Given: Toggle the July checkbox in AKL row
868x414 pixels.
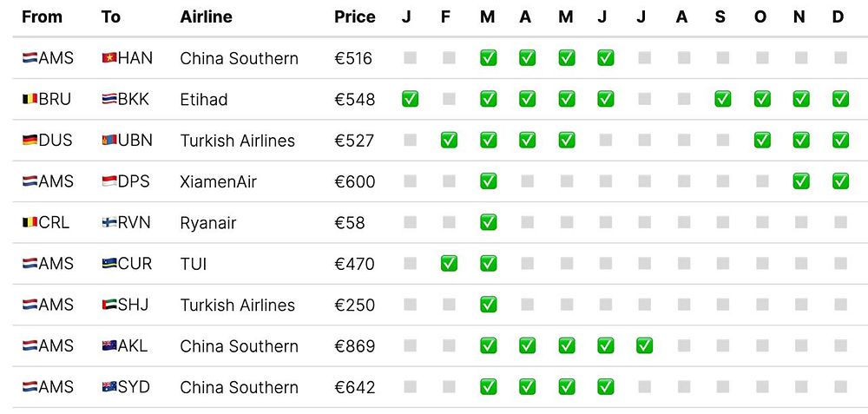Looking at the screenshot, I should (x=643, y=346).
